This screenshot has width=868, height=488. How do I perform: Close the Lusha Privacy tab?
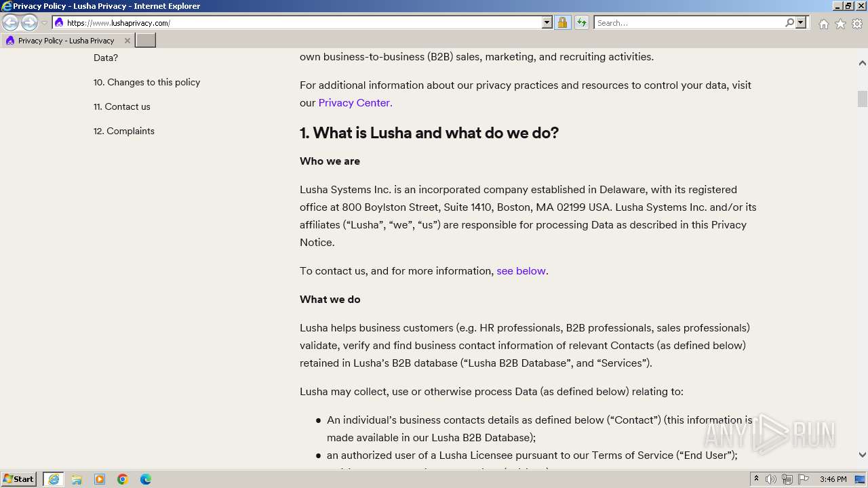(x=127, y=41)
